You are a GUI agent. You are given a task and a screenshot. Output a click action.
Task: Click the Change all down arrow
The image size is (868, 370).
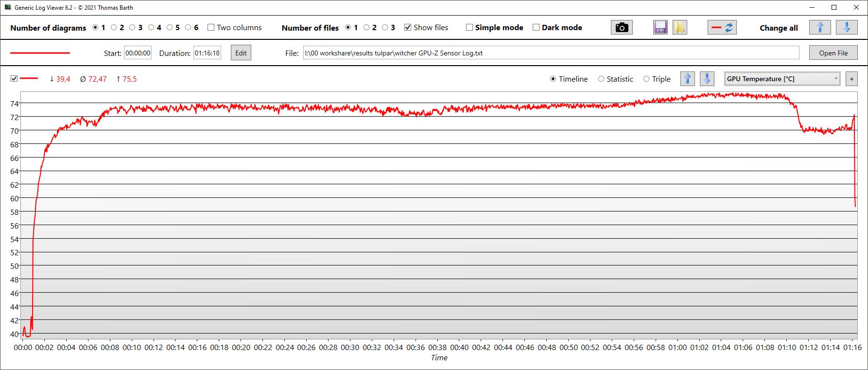846,28
